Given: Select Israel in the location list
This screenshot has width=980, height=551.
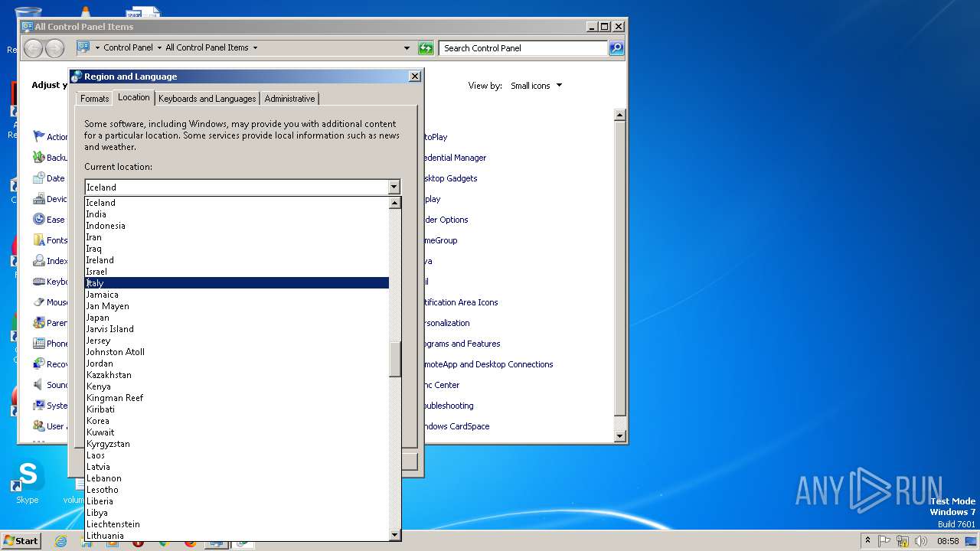Looking at the screenshot, I should click(237, 272).
